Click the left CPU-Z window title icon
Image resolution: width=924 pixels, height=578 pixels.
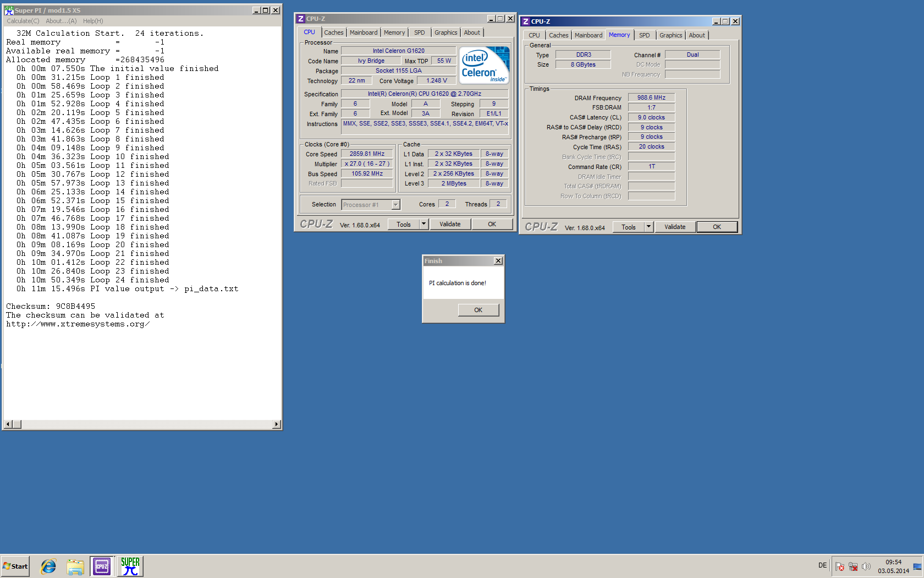(x=301, y=19)
